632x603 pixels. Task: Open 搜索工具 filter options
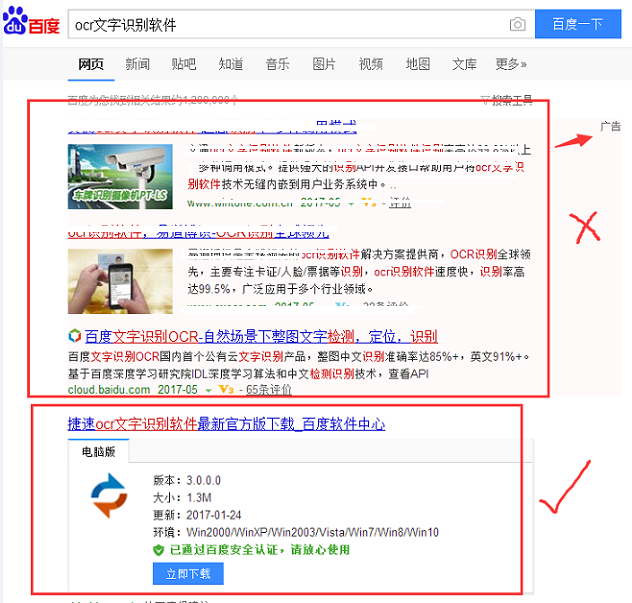(507, 100)
